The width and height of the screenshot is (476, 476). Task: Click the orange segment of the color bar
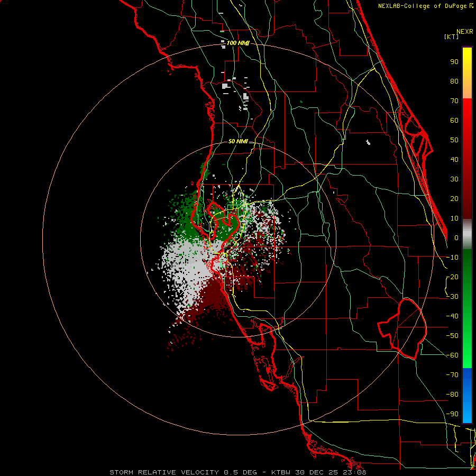[x=467, y=90]
